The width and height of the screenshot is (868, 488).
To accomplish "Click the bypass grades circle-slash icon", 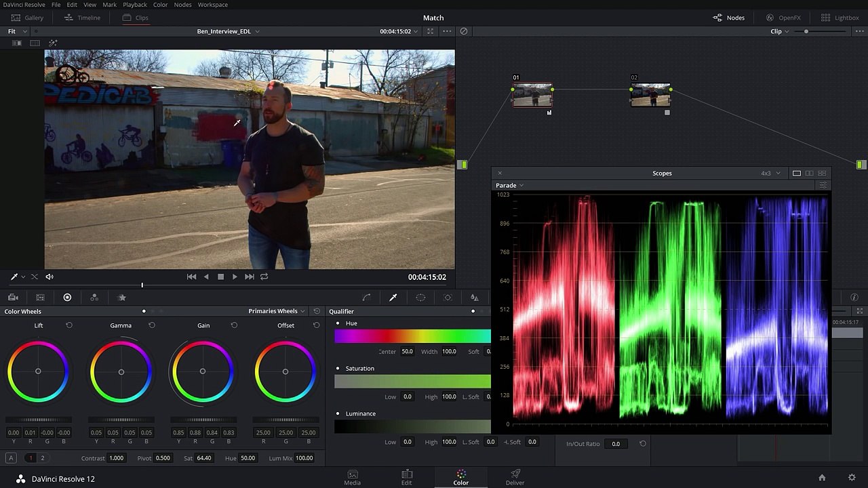I will pos(464,31).
